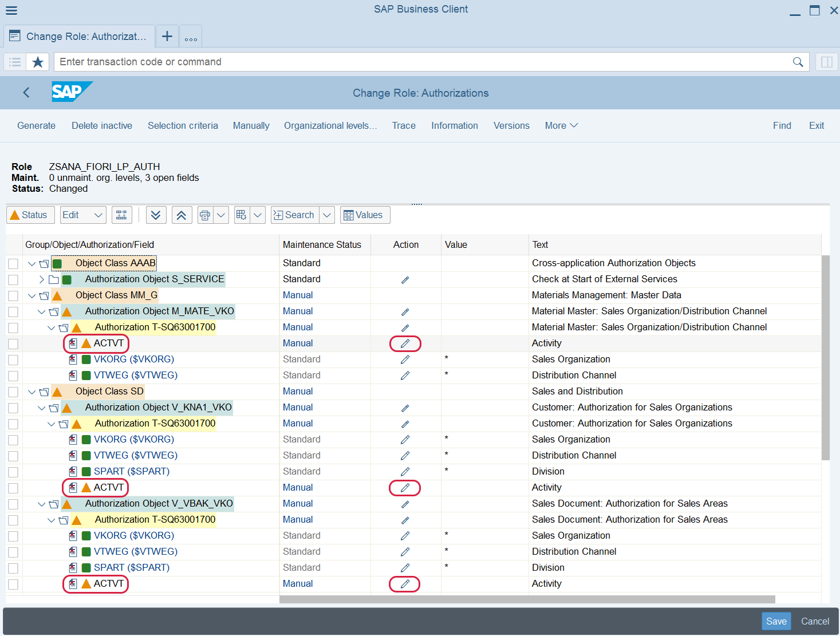Screen dimensions: 840x636
Task: Toggle the side panel icon beside the command field
Action: (x=826, y=62)
